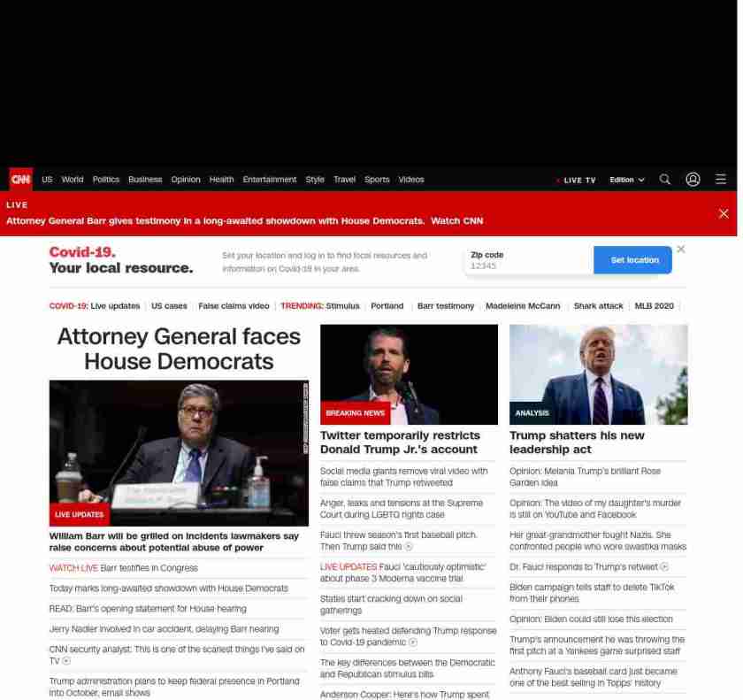Open the Shark attack trending topic
743x700 pixels.
pos(598,306)
